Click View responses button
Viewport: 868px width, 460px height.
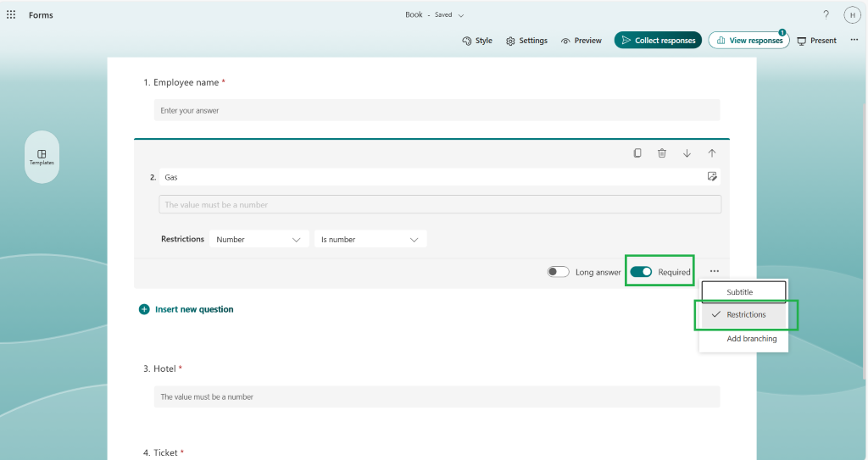[x=749, y=41]
